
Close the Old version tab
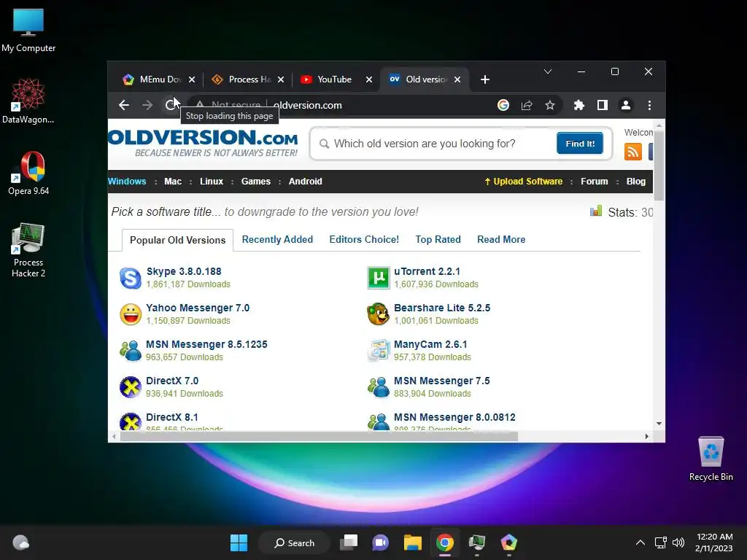pyautogui.click(x=457, y=79)
